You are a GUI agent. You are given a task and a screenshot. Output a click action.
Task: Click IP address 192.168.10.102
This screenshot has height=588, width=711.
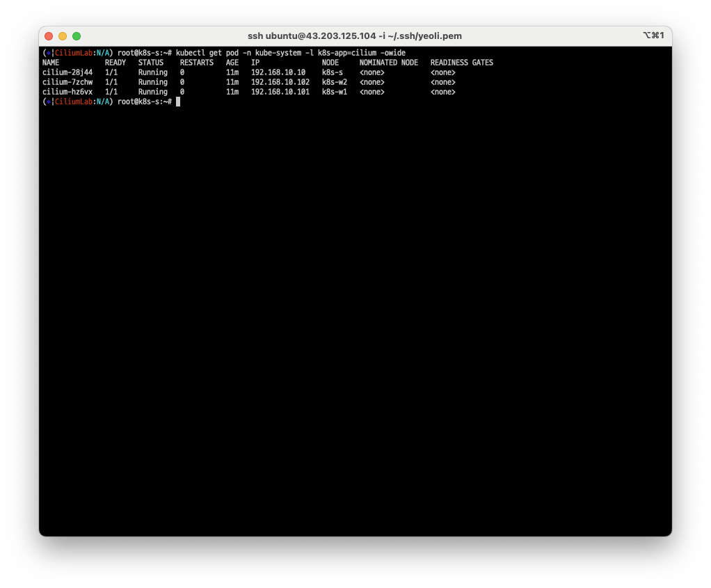(x=280, y=82)
